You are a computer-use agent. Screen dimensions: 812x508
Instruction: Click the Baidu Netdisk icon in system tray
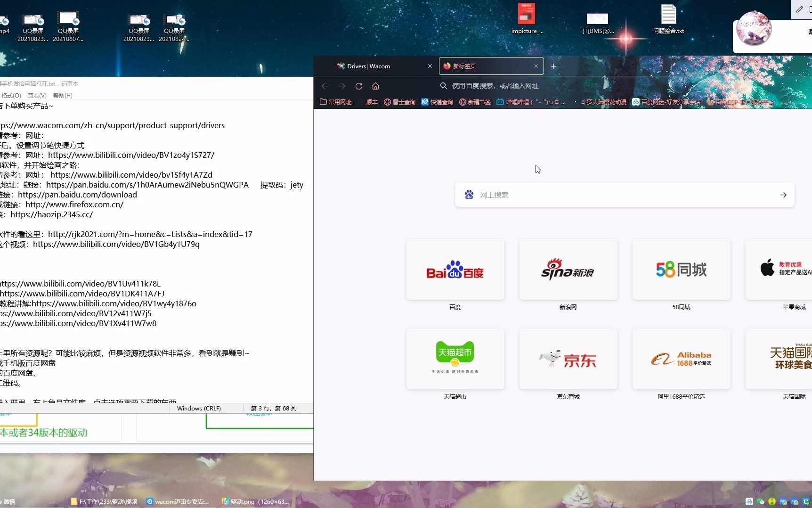click(749, 501)
